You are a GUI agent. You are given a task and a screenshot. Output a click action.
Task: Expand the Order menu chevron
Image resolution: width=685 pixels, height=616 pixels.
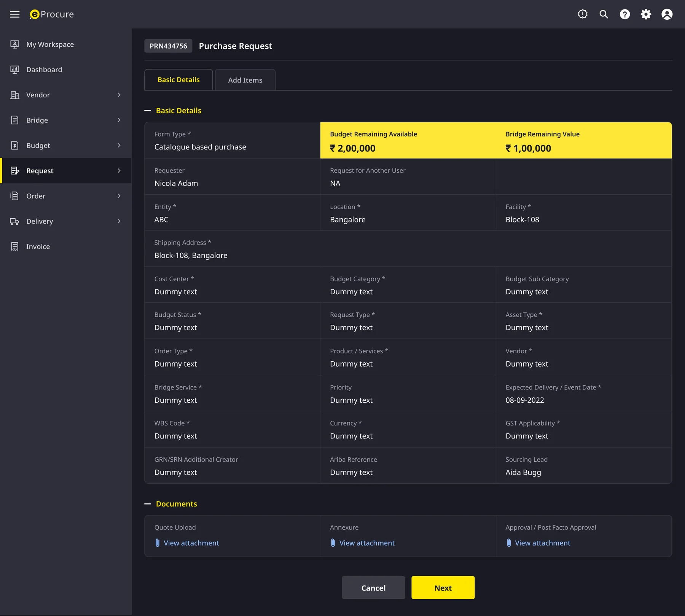point(119,196)
